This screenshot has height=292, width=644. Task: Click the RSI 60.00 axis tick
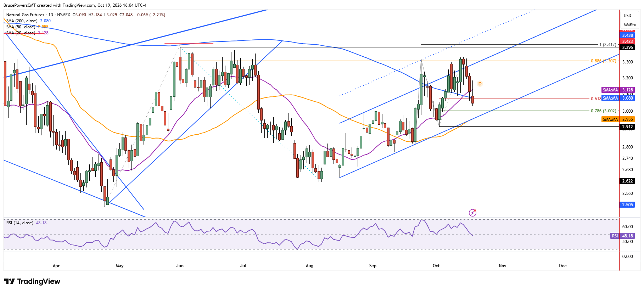(627, 227)
